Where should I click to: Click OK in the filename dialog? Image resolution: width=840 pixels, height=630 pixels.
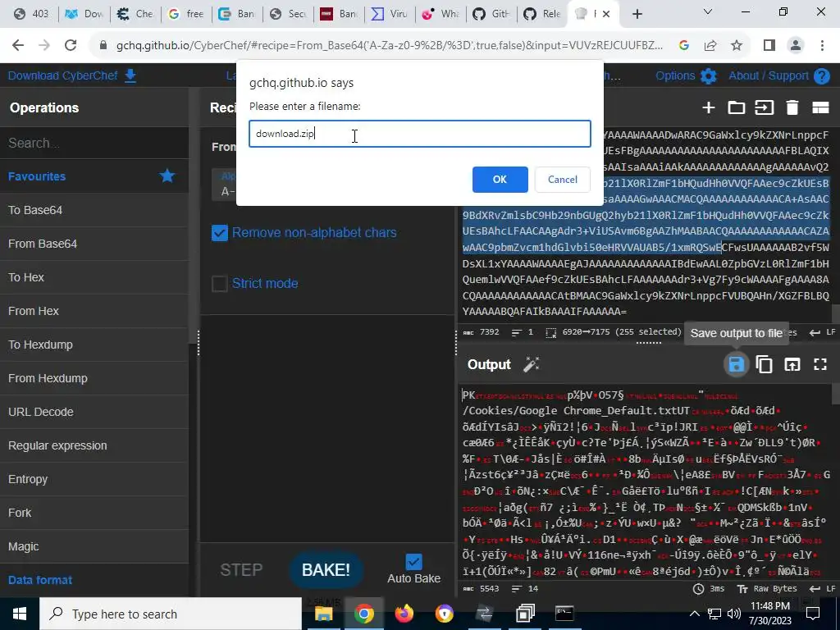[500, 180]
